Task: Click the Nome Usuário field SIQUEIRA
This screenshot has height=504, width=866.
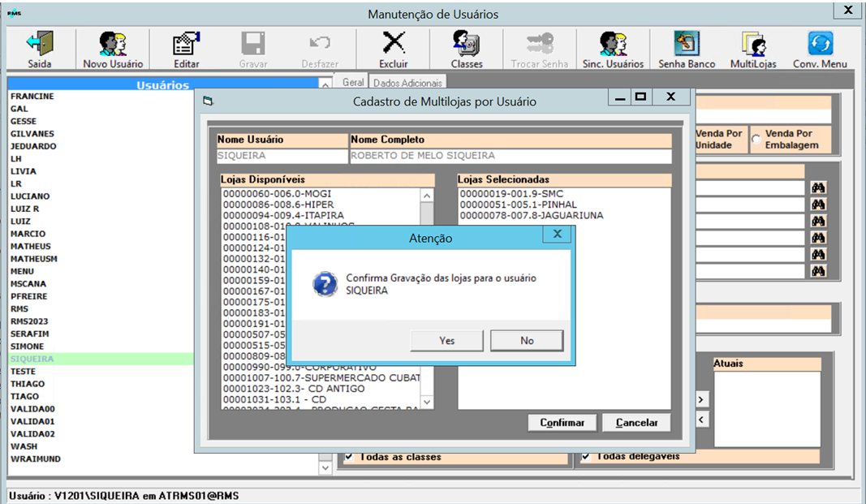Action: (282, 156)
